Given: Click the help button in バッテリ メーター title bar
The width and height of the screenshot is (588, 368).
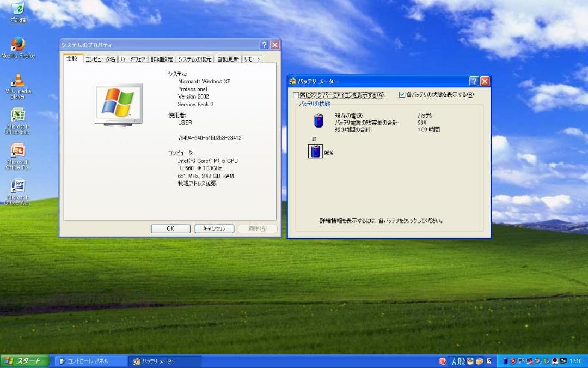Looking at the screenshot, I should tap(474, 81).
